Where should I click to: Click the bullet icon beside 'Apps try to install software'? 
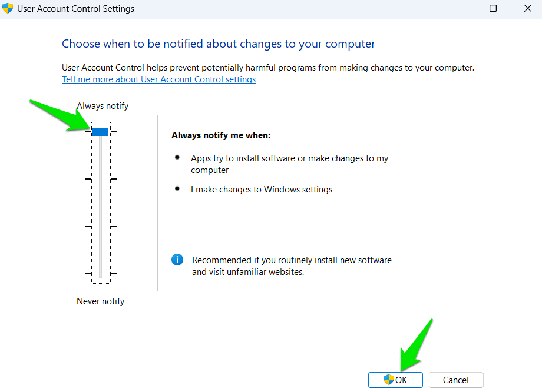tap(178, 157)
